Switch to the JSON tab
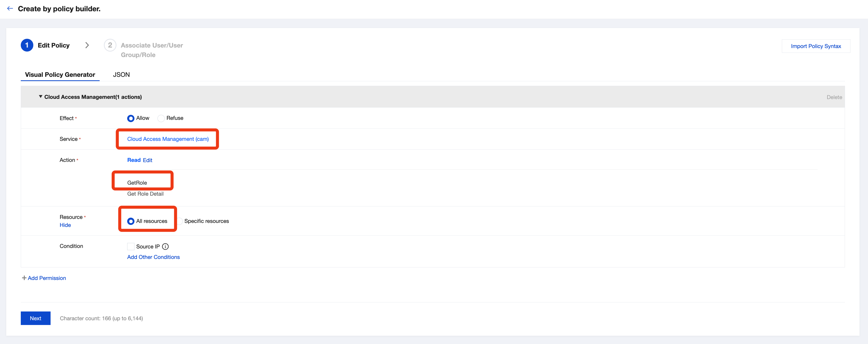Image resolution: width=868 pixels, height=344 pixels. pyautogui.click(x=121, y=75)
